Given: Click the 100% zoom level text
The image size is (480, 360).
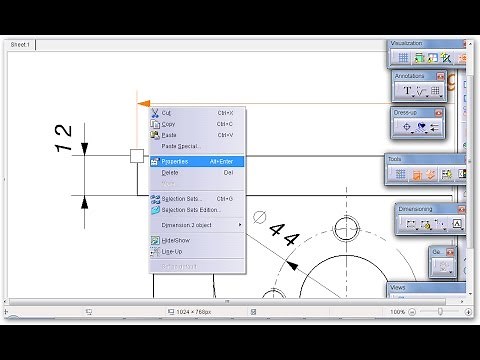Looking at the screenshot, I should tap(398, 312).
